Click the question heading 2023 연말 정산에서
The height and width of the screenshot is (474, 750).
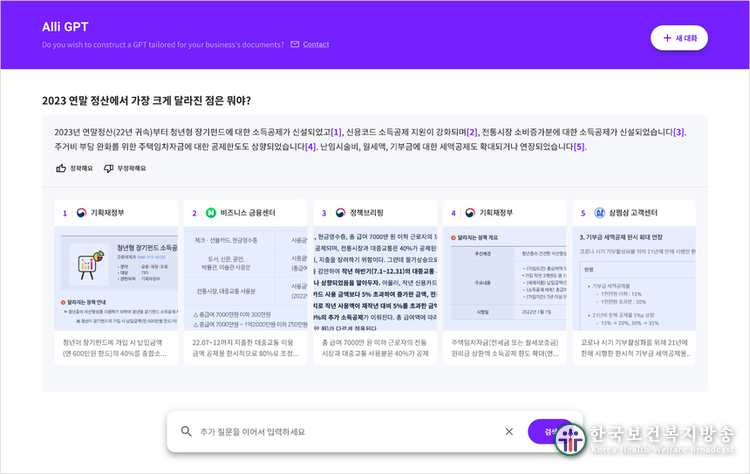click(146, 100)
